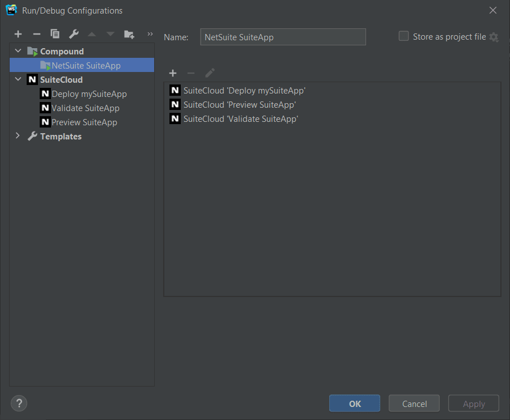Remove the selected configuration with the minus icon
Screen dimensions: 510x420
tap(37, 34)
